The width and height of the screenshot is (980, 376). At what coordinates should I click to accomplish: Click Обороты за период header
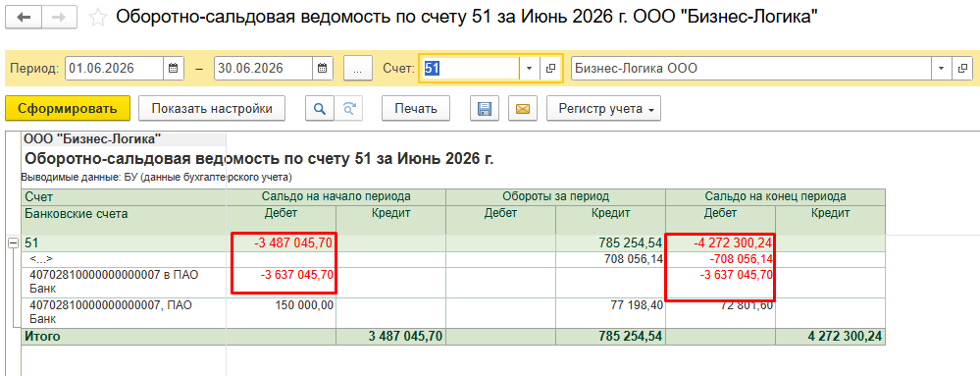555,197
